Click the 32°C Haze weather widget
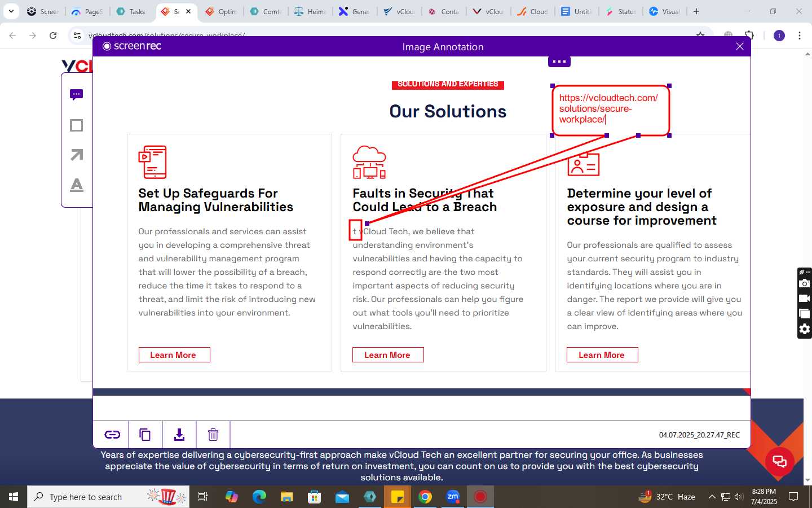This screenshot has width=812, height=508. (667, 497)
